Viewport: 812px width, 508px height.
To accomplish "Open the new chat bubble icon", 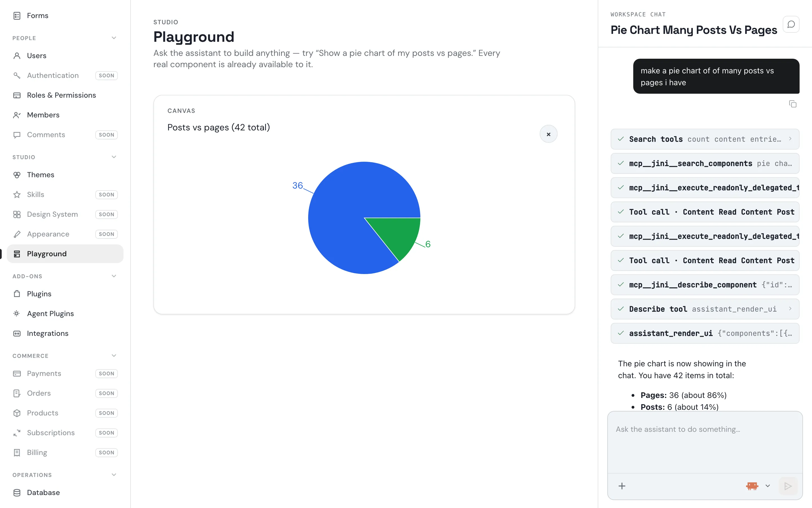I will click(x=791, y=25).
